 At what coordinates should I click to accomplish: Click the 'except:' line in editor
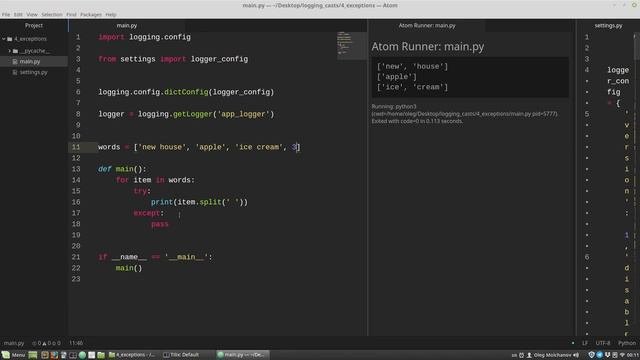coord(149,213)
